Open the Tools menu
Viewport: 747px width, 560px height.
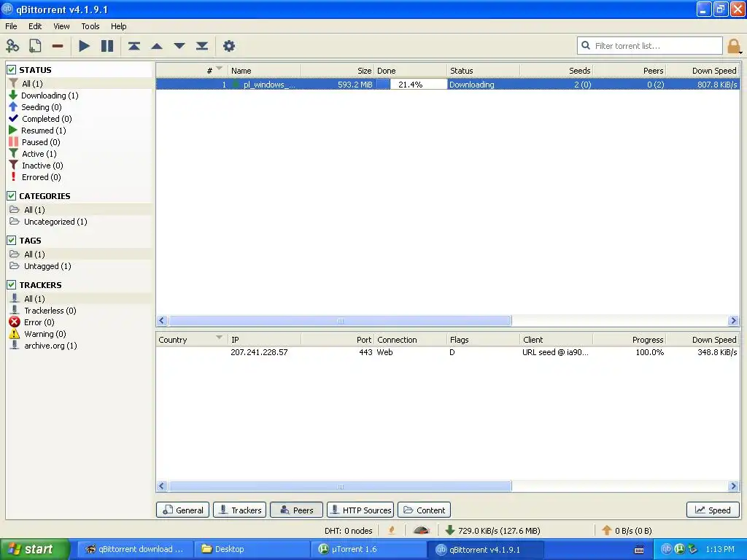(x=90, y=26)
